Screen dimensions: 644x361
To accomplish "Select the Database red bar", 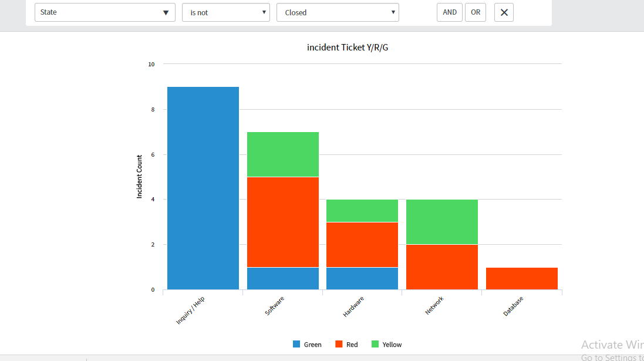I will click(522, 278).
